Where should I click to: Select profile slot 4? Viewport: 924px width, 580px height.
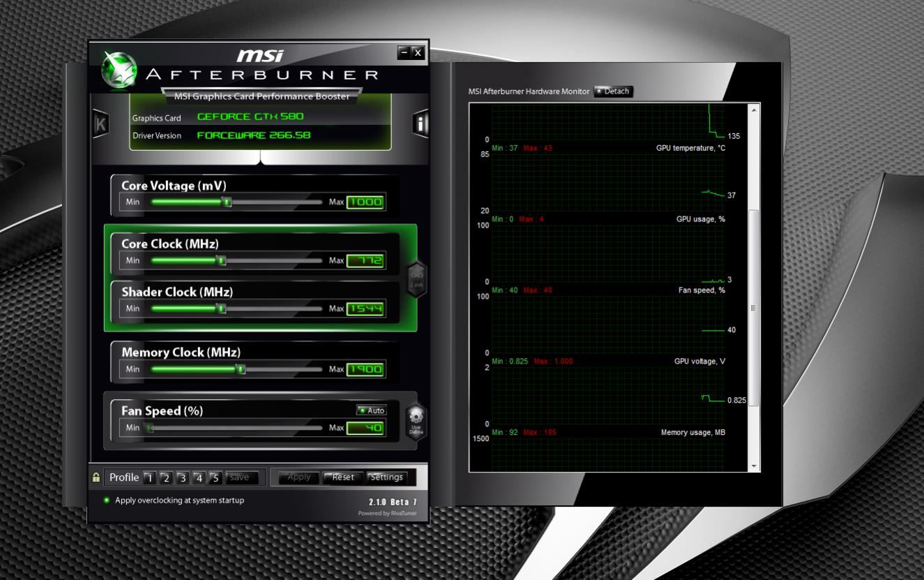(199, 478)
